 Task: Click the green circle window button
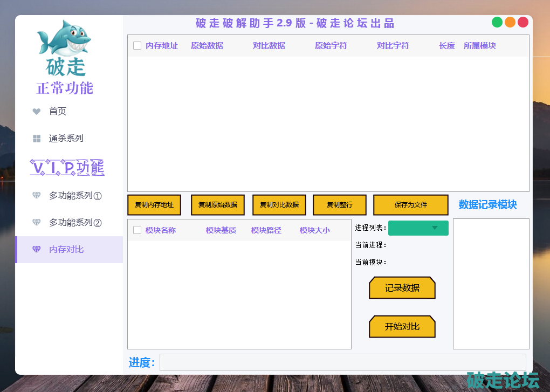tap(497, 22)
